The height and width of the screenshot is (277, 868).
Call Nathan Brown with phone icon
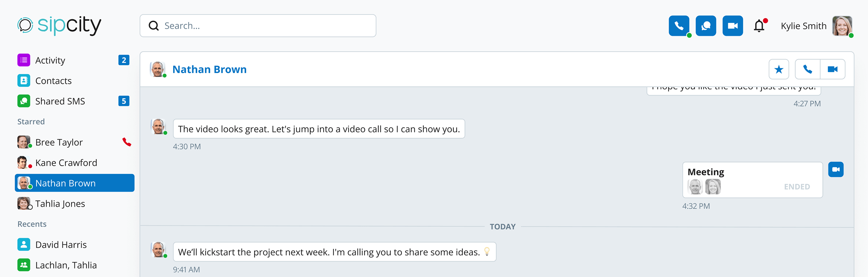pos(807,69)
